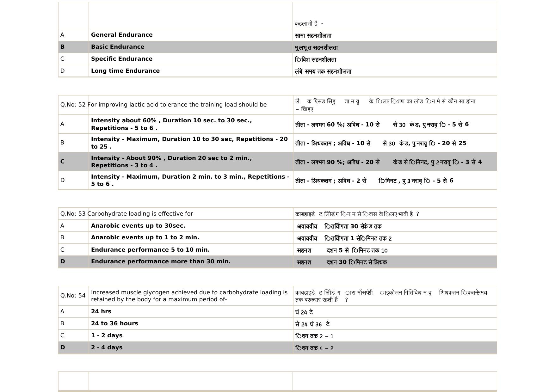Image resolution: width=555 pixels, height=392 pixels.
Task: Select 'Endurance performance 5 to 10 min.' option
Action: [x=150, y=250]
